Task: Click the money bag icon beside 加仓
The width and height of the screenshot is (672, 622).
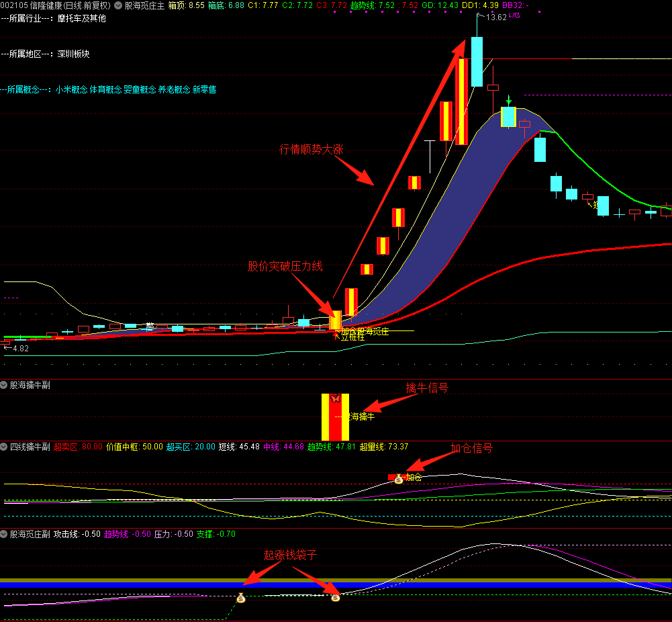Action: 398,479
